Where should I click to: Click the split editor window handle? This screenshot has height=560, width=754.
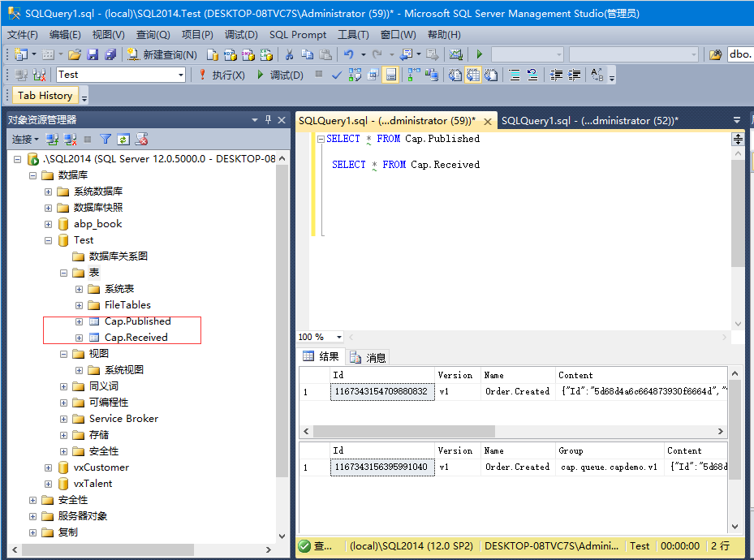coord(738,140)
